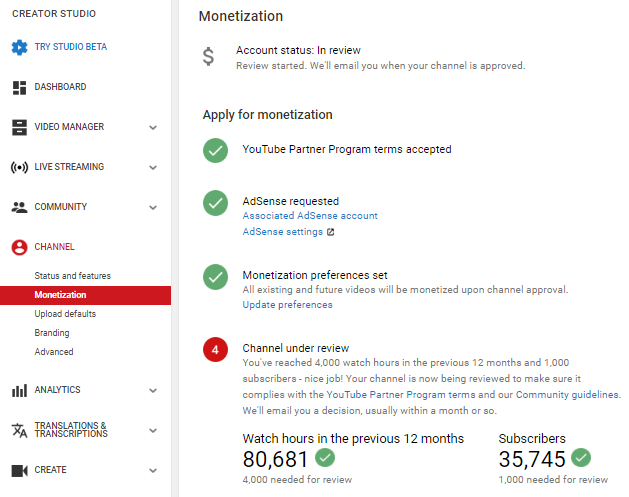629x497 pixels.
Task: Click the Analytics bar chart icon
Action: tap(19, 390)
